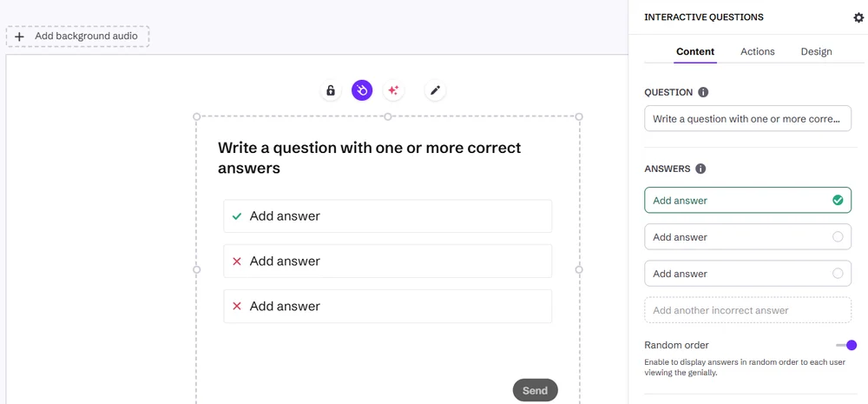Image resolution: width=868 pixels, height=404 pixels.
Task: Click the sparkle AI icon
Action: (x=393, y=90)
